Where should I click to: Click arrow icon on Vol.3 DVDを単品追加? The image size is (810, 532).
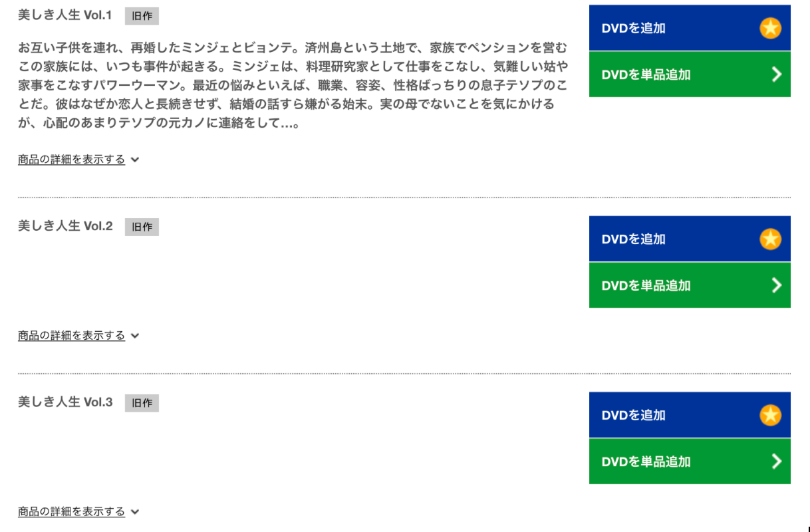[x=776, y=462]
